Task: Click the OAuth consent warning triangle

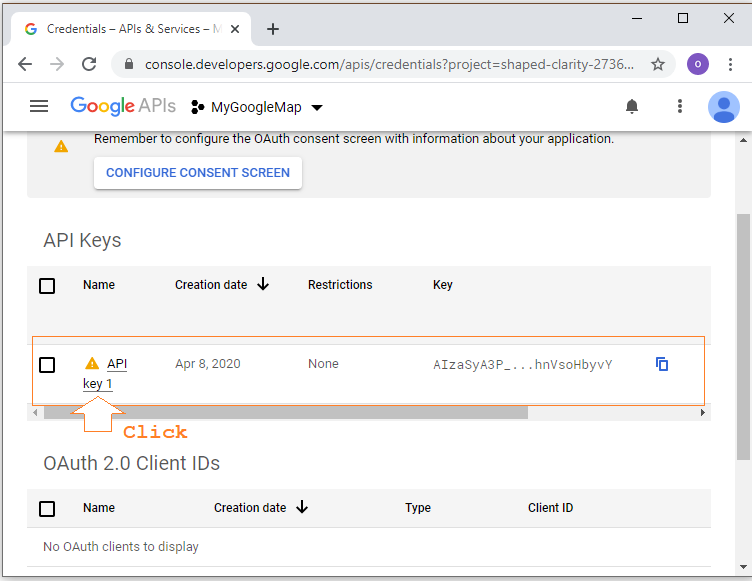Action: [x=61, y=146]
